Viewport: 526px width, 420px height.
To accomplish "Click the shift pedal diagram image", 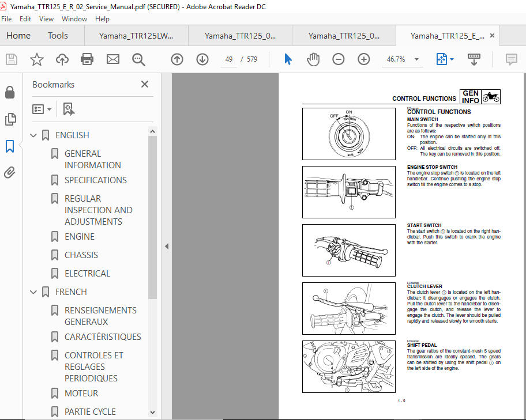I will 348,366.
